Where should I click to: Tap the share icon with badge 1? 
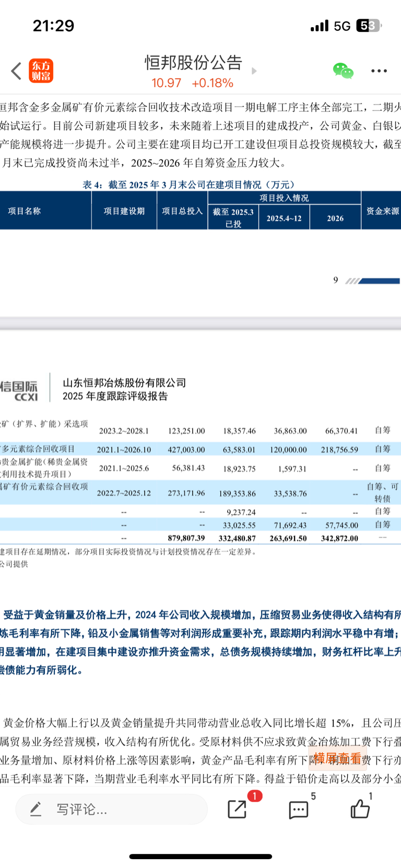(238, 808)
